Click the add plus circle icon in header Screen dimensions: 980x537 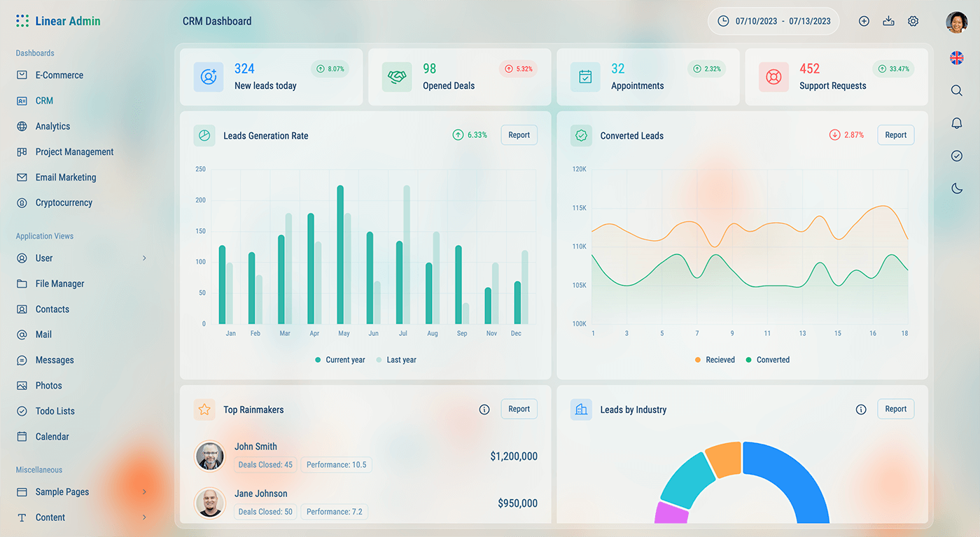864,21
